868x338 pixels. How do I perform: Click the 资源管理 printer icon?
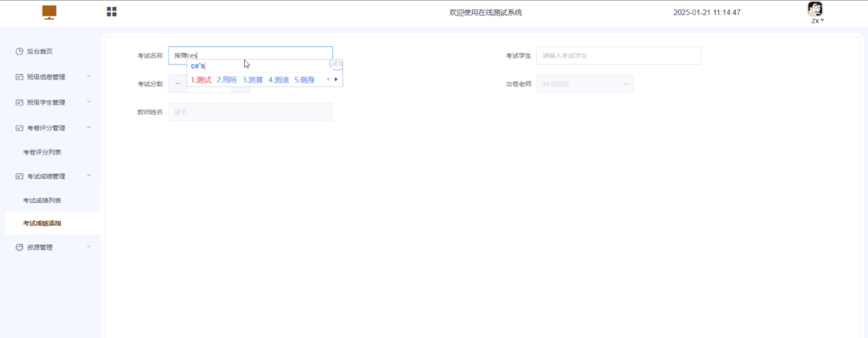click(19, 247)
